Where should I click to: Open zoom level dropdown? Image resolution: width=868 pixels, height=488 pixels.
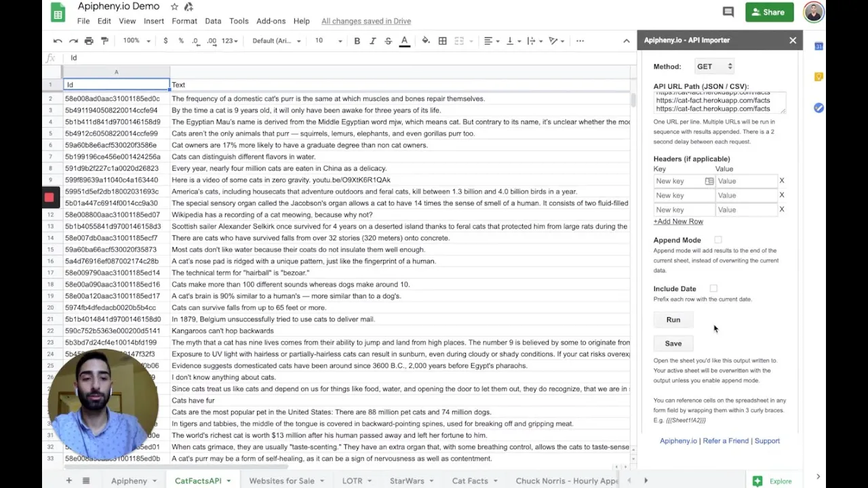coord(136,41)
